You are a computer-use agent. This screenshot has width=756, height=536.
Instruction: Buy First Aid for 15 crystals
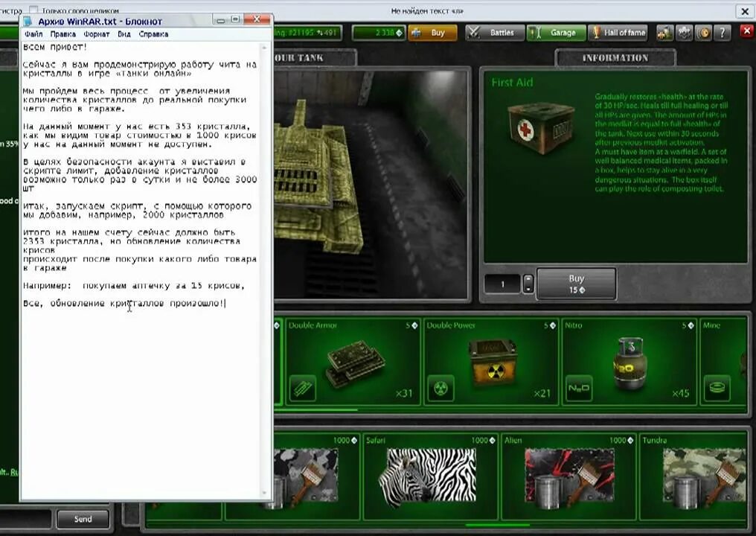click(x=576, y=284)
